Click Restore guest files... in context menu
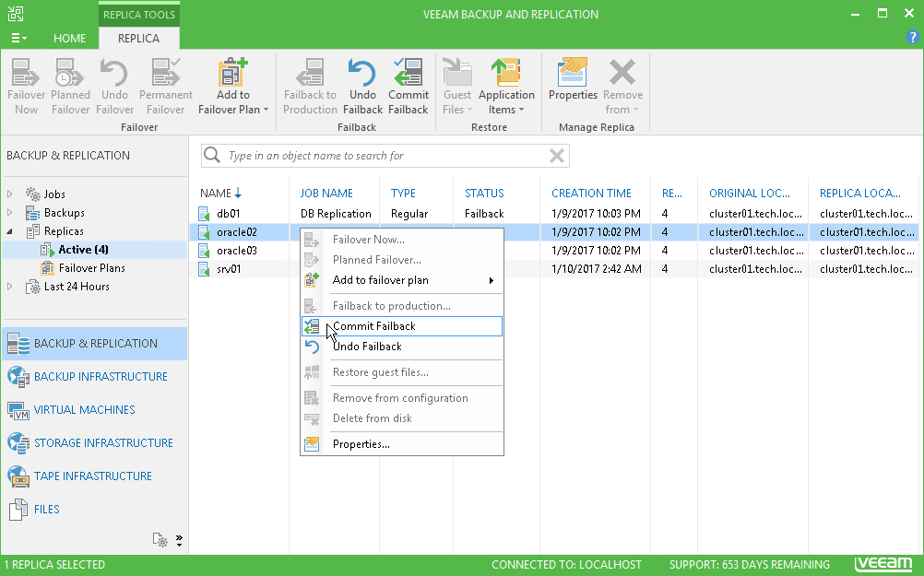This screenshot has height=576, width=924. tap(402, 372)
